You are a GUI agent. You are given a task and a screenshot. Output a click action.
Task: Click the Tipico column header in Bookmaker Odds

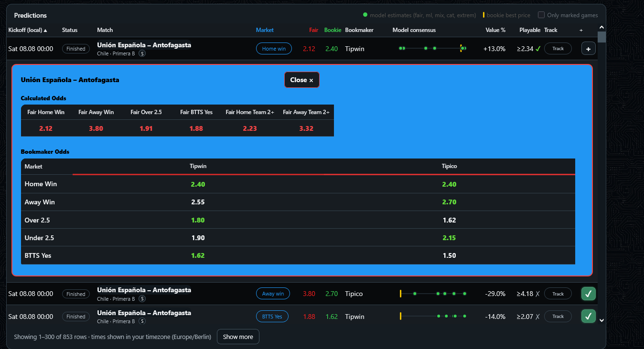[x=450, y=166]
